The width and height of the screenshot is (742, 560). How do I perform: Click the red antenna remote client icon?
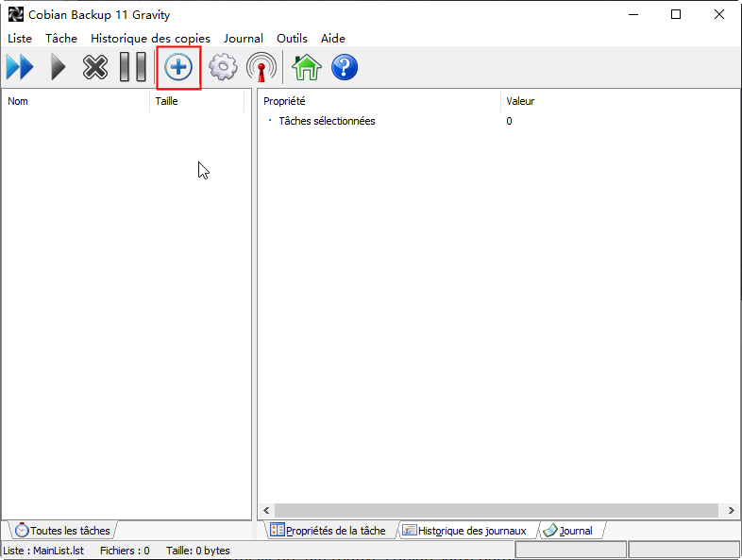point(261,67)
